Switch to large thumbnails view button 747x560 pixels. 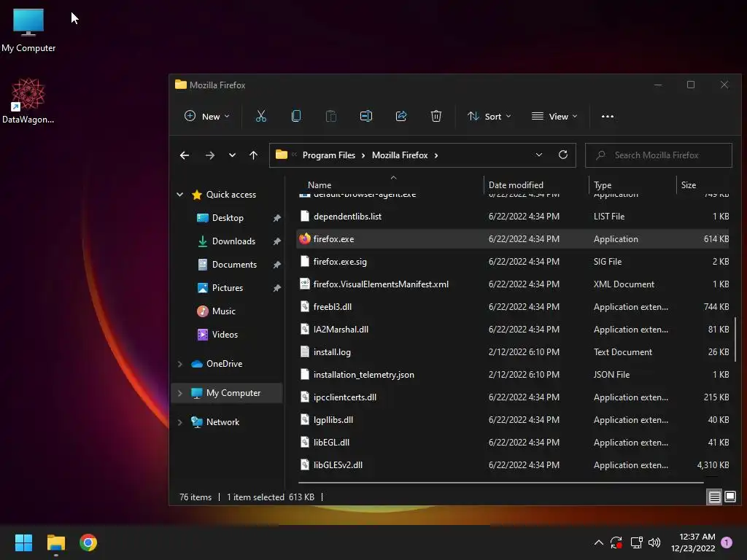(x=729, y=497)
